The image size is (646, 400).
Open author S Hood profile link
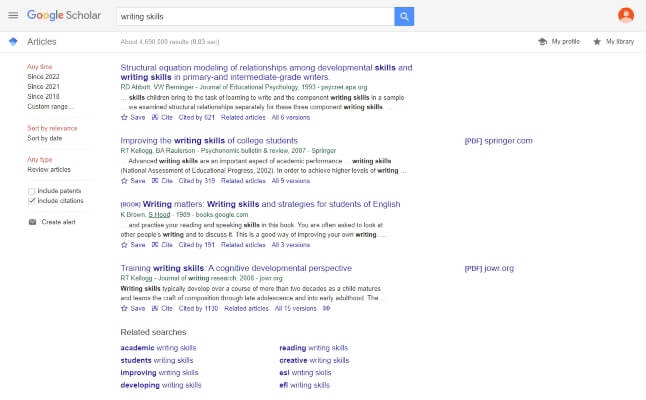point(159,215)
